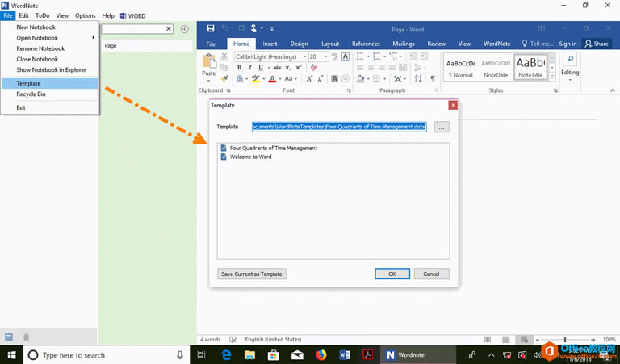620x364 pixels.
Task: Click Decrease Indent icon
Action: pos(413,56)
